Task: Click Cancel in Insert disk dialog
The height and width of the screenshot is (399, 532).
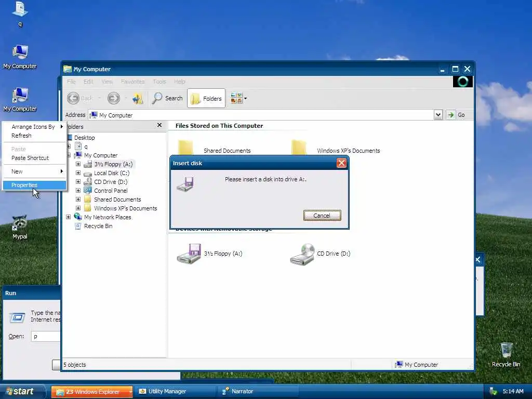Action: (322, 216)
